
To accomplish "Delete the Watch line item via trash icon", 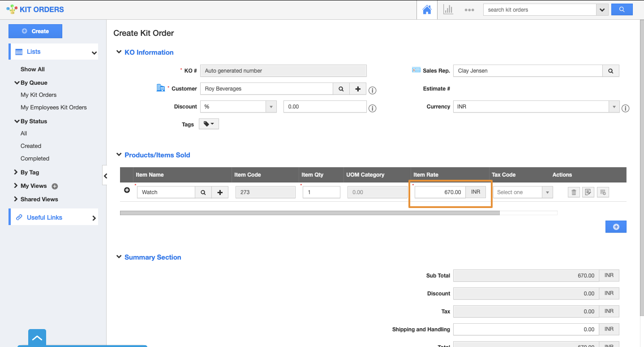I will pyautogui.click(x=574, y=192).
